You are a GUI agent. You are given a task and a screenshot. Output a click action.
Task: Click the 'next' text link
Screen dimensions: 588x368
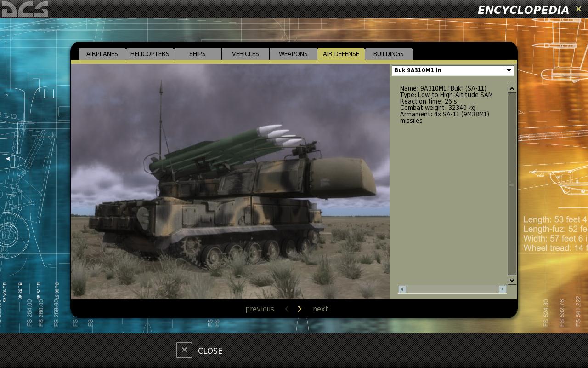point(321,309)
